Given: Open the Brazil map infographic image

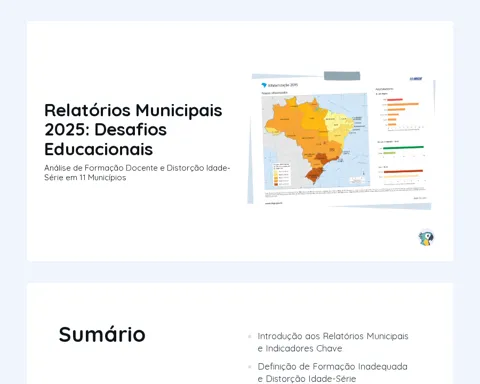Looking at the screenshot, I should [x=341, y=140].
